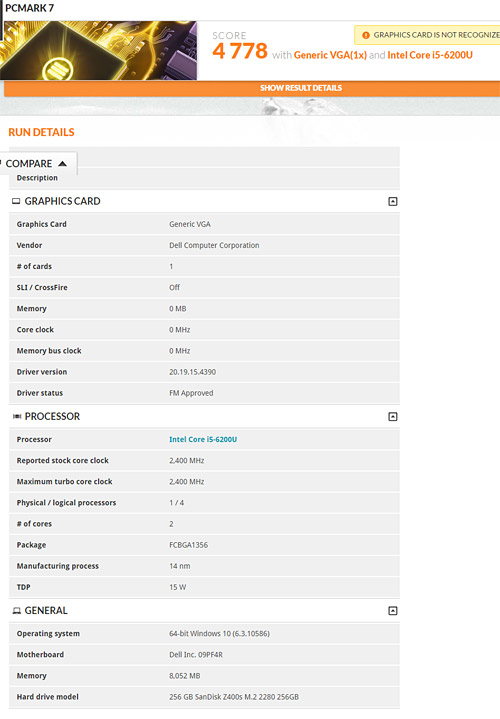Click the laptop icon beside General heading
Screen dimensions: 500x719
[17, 611]
